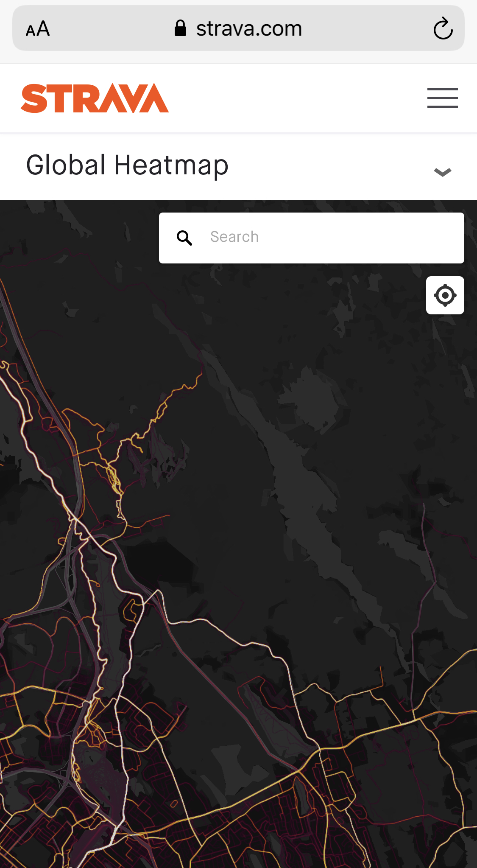
Task: Expand the Global Heatmap chevron
Action: pos(442,172)
